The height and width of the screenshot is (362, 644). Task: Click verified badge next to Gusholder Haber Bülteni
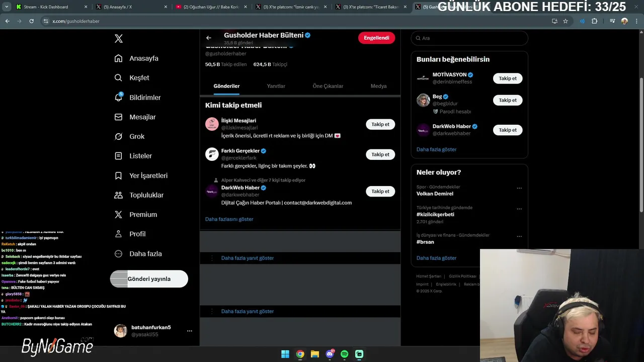tap(307, 35)
